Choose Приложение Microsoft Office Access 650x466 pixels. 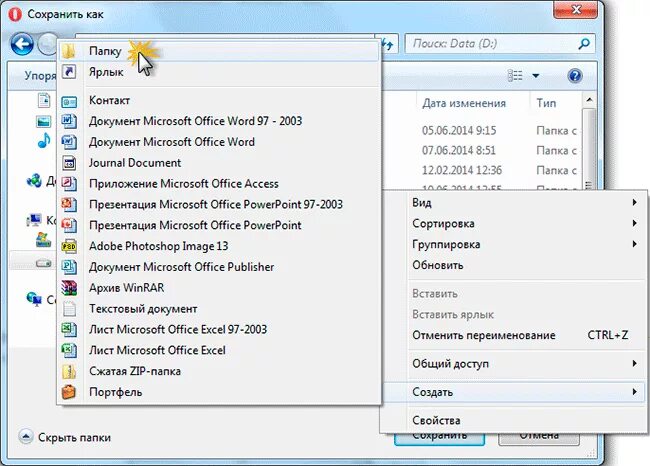click(x=219, y=184)
